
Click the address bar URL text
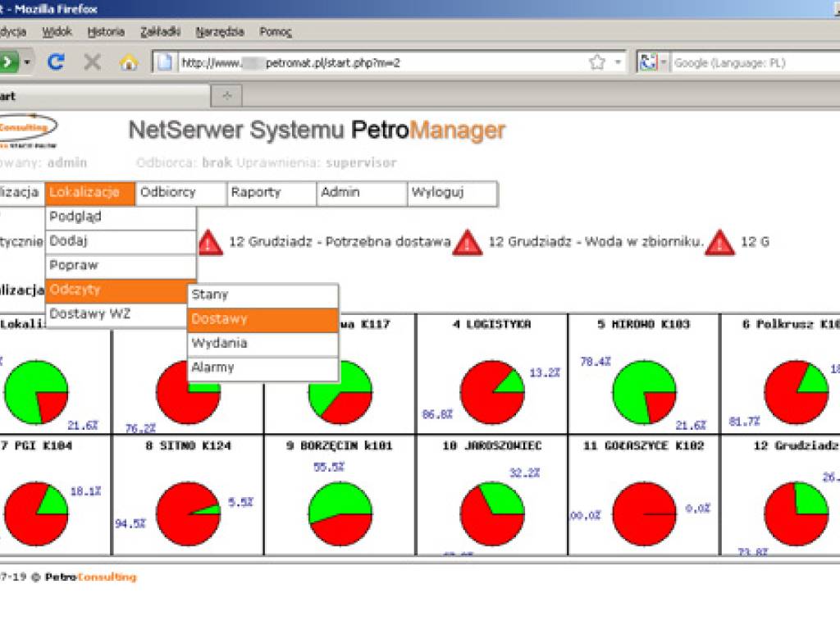tap(290, 62)
